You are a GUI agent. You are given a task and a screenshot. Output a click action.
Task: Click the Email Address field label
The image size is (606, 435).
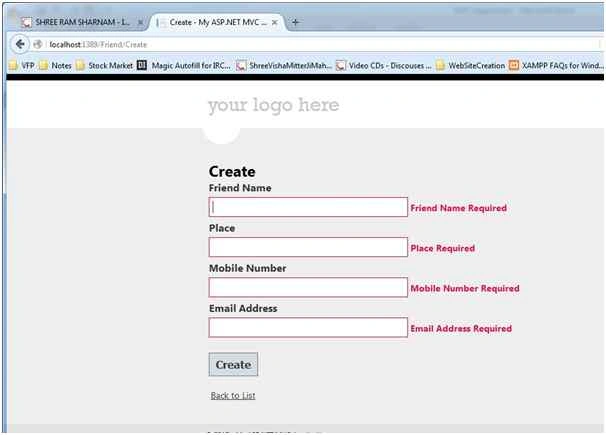(x=243, y=309)
